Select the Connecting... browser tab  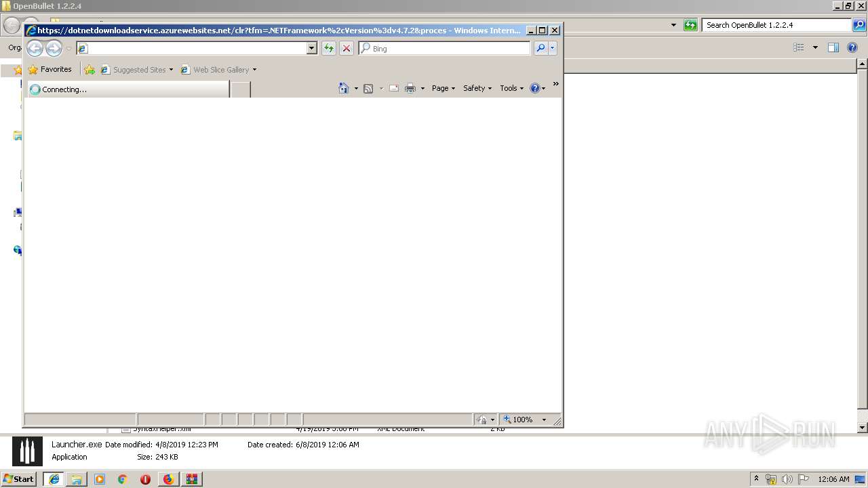pos(128,89)
